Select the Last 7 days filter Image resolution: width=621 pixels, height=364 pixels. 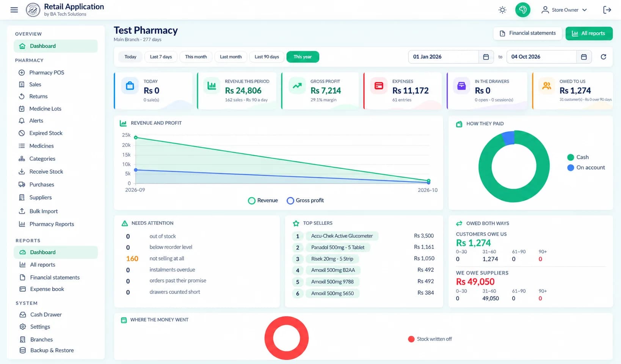(161, 57)
